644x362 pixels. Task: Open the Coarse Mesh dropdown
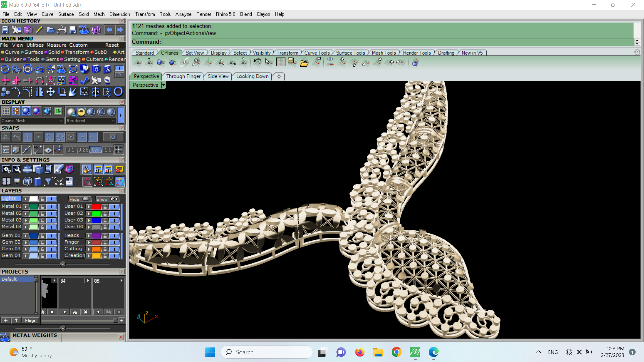click(32, 121)
